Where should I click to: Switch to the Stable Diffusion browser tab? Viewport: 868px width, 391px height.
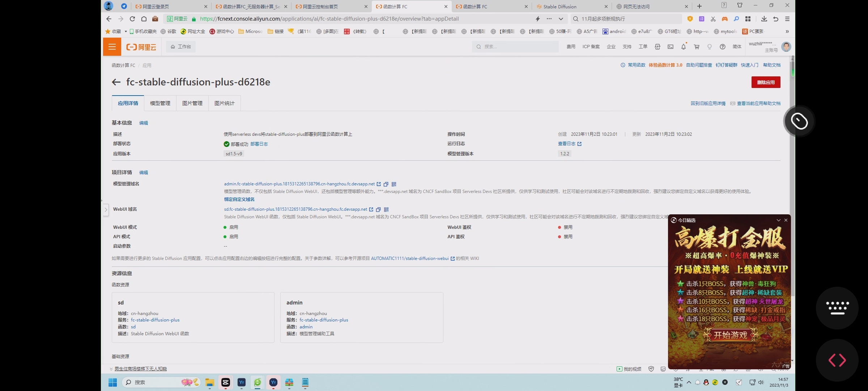click(x=572, y=7)
